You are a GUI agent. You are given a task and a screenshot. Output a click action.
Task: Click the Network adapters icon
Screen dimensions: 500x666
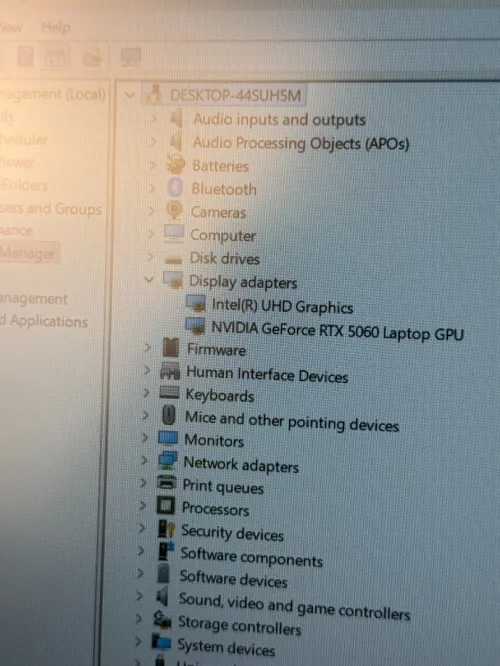[x=167, y=460]
